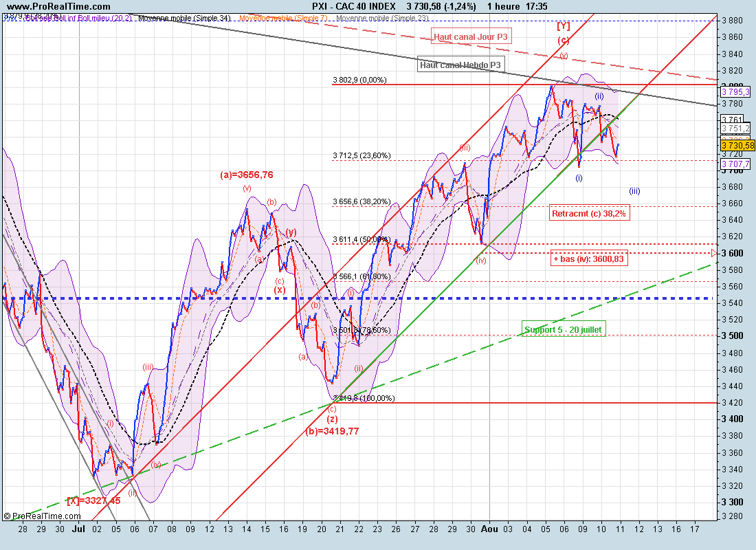Viewport: 756px width, 550px height.
Task: Select the 'Retracmt (c) 38,2%' annotation
Action: [590, 214]
